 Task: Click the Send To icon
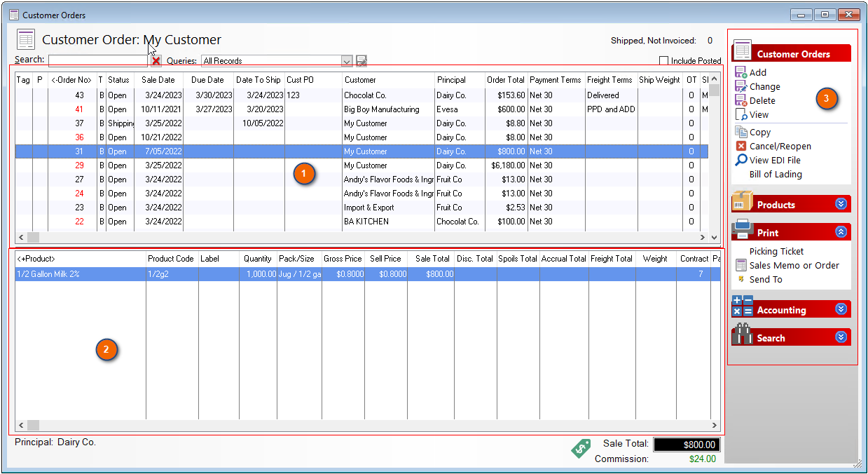point(741,279)
